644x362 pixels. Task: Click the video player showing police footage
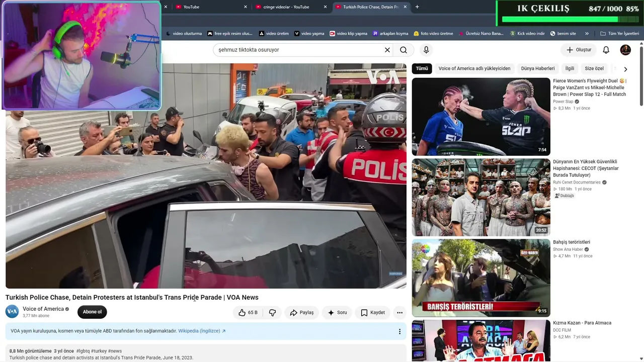[206, 175]
